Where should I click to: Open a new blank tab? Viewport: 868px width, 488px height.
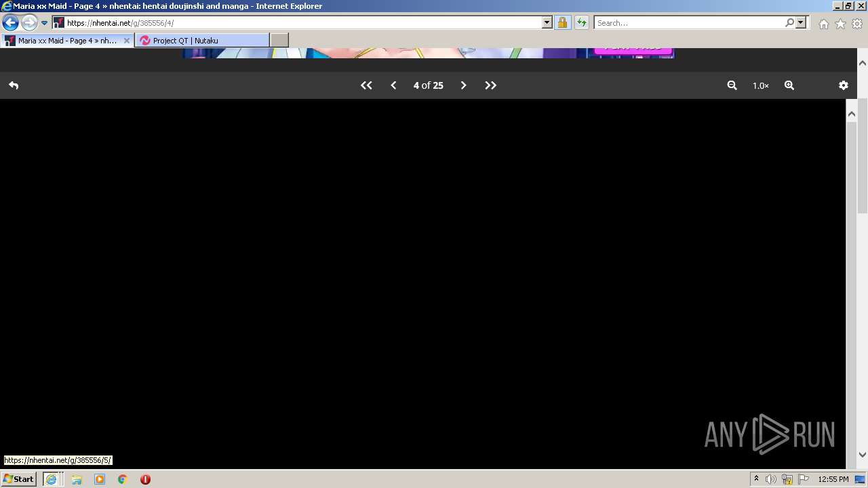(279, 41)
